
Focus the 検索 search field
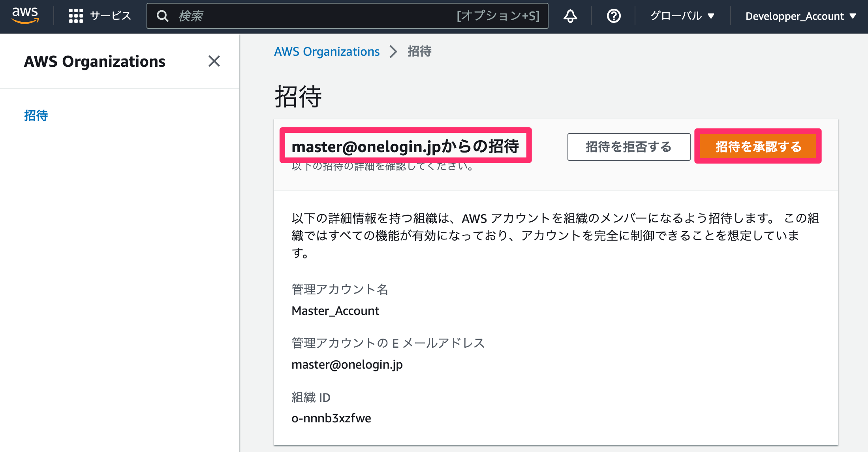point(348,16)
